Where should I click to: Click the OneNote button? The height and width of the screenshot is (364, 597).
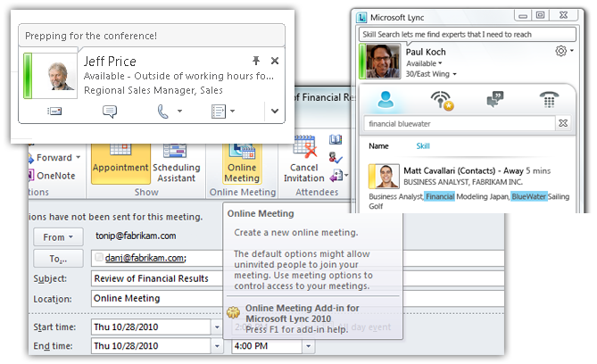click(52, 176)
